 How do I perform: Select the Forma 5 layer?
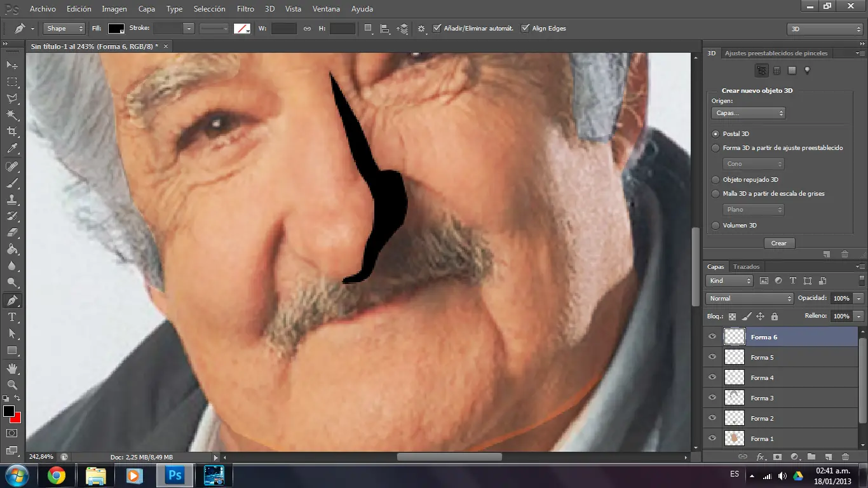click(780, 357)
